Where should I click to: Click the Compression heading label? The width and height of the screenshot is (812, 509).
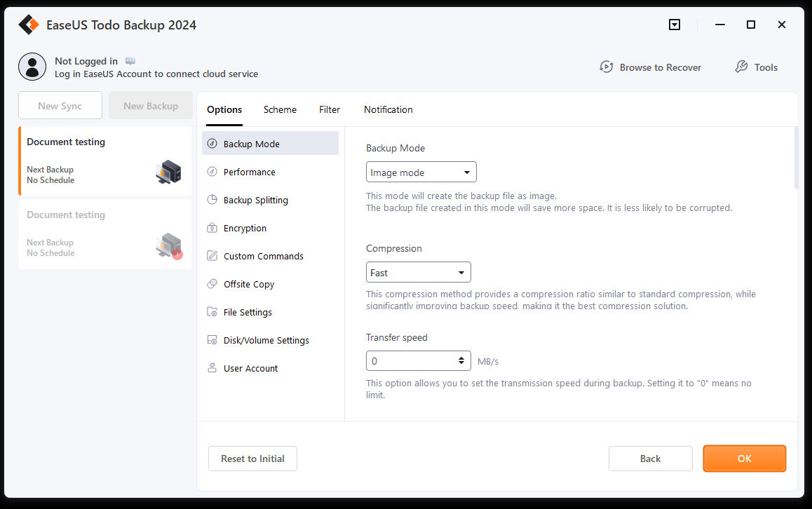(393, 248)
